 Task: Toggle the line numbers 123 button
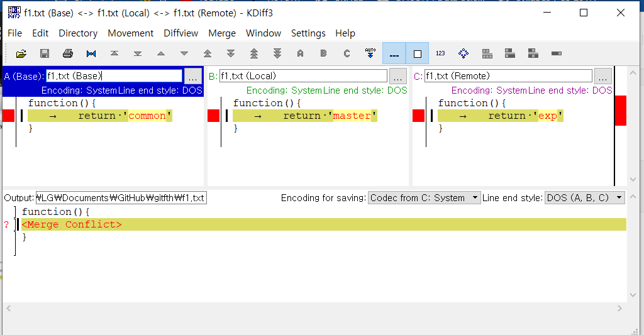click(440, 53)
